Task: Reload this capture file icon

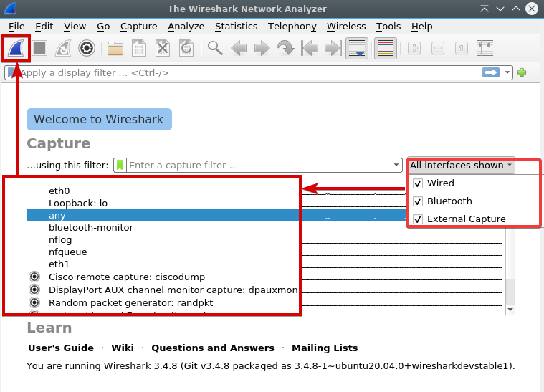Action: coord(186,48)
